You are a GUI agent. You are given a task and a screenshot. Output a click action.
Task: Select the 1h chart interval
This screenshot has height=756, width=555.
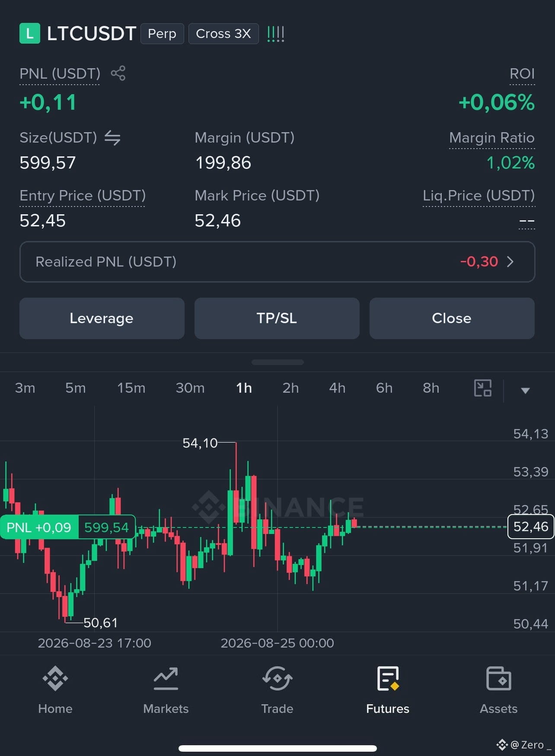244,388
